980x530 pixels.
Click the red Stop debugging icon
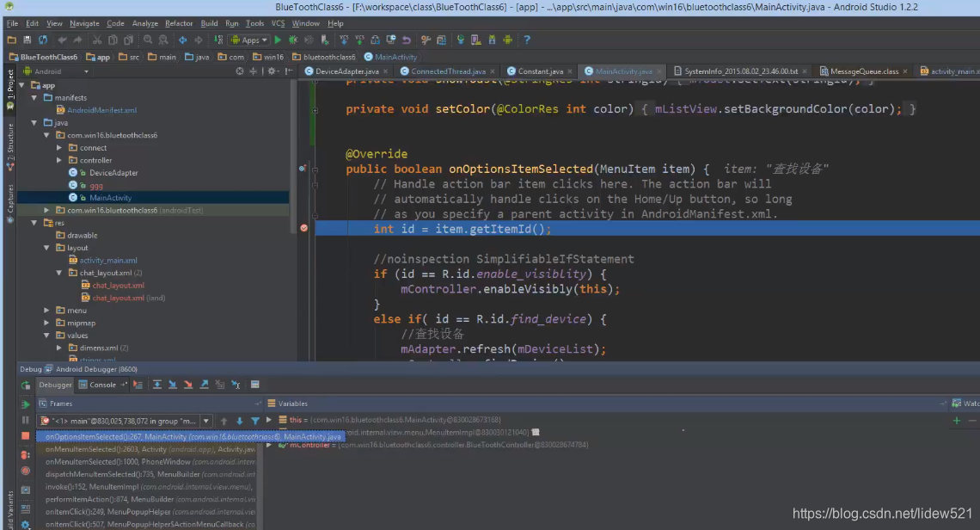(x=26, y=435)
